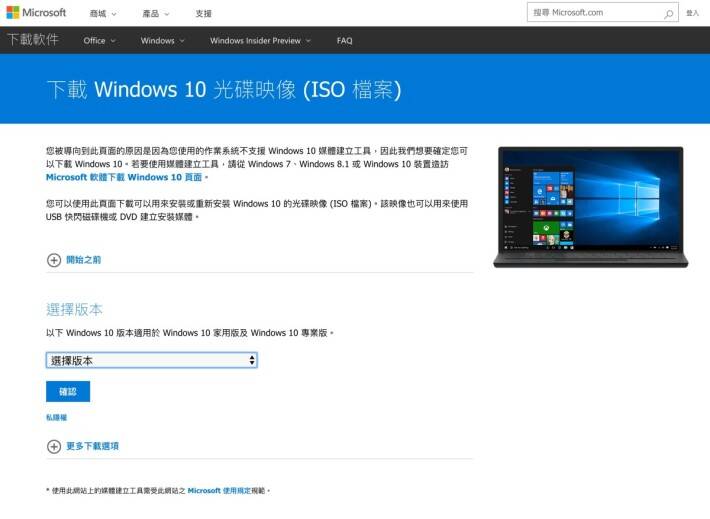Expand the 更多下載選項 section

pyautogui.click(x=92, y=446)
